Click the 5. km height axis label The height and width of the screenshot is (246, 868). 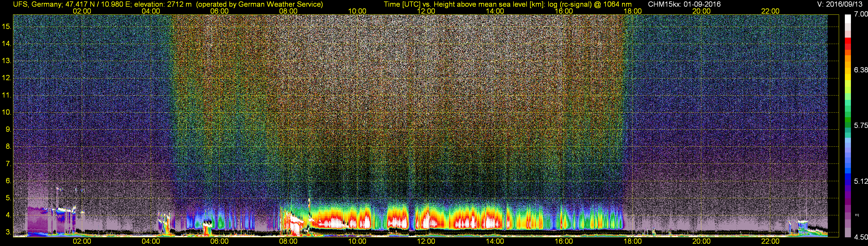[8, 198]
